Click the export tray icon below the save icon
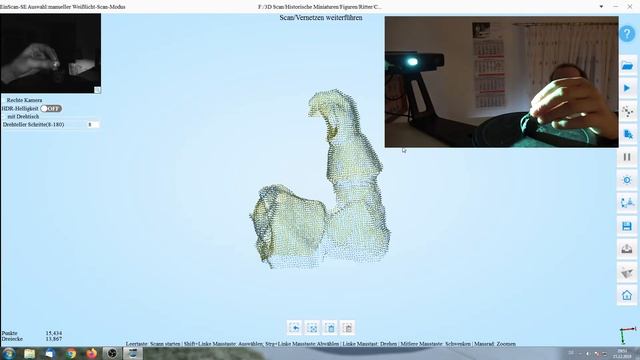 [627, 249]
